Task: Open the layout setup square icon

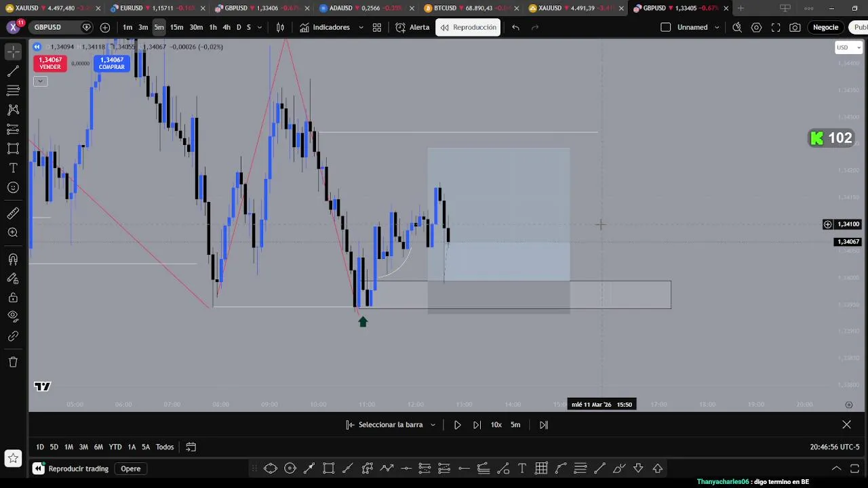Action: pos(665,27)
